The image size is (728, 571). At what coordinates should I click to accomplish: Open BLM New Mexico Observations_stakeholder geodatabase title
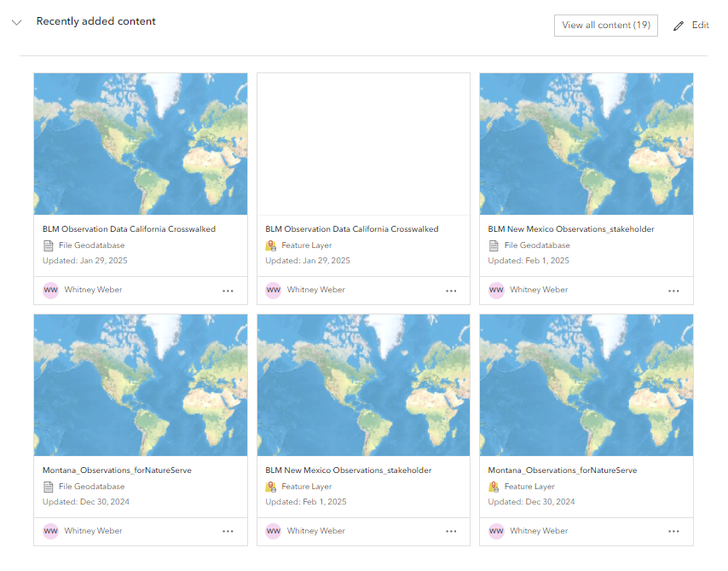pos(571,229)
